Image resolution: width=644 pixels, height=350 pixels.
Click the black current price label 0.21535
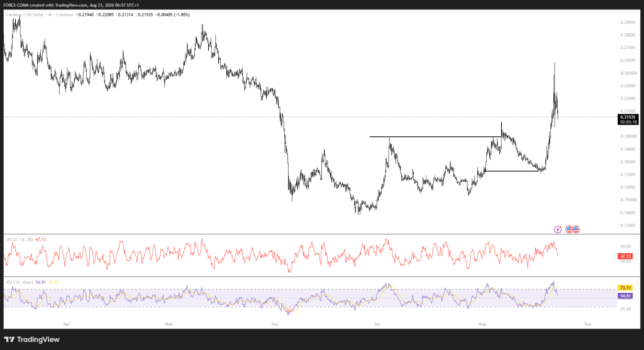coord(628,117)
